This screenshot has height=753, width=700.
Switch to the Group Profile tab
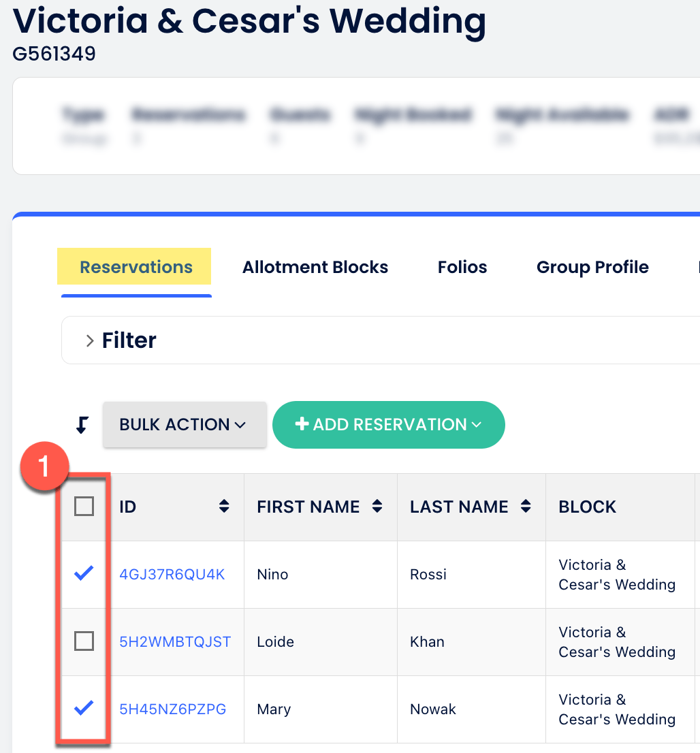592,267
